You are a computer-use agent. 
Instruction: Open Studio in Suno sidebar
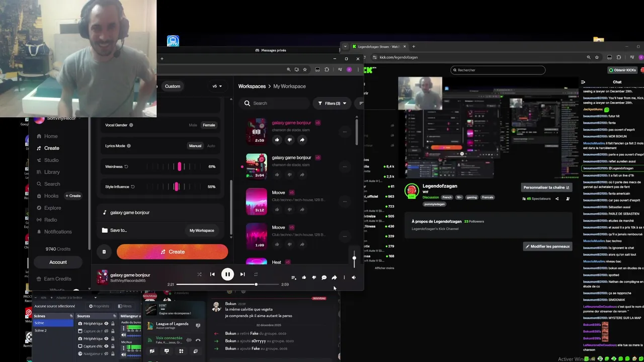point(51,160)
